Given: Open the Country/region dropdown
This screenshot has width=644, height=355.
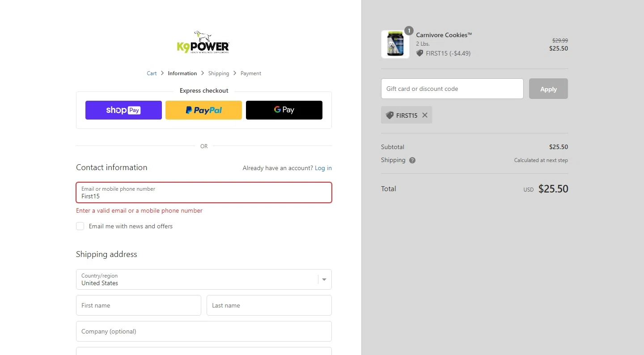Looking at the screenshot, I should (204, 279).
